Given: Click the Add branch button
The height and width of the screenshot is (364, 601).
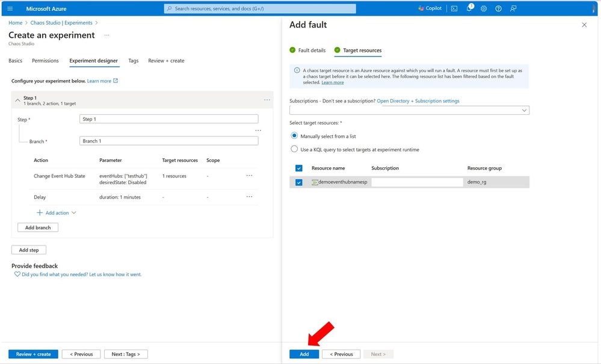Looking at the screenshot, I should tap(38, 227).
